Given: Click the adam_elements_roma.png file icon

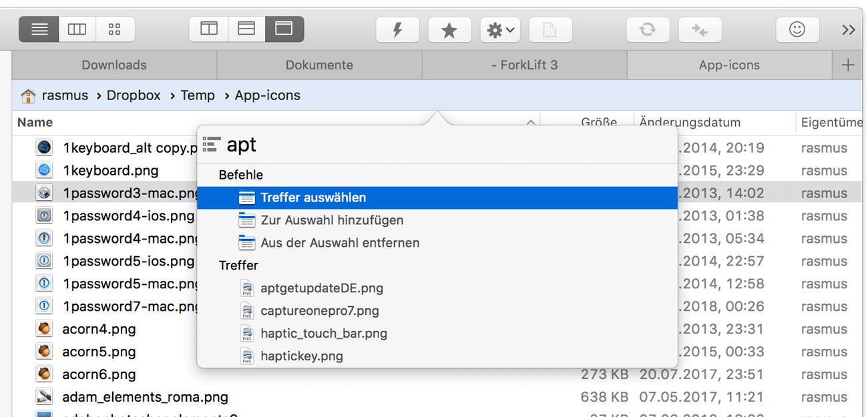Looking at the screenshot, I should pyautogui.click(x=44, y=397).
